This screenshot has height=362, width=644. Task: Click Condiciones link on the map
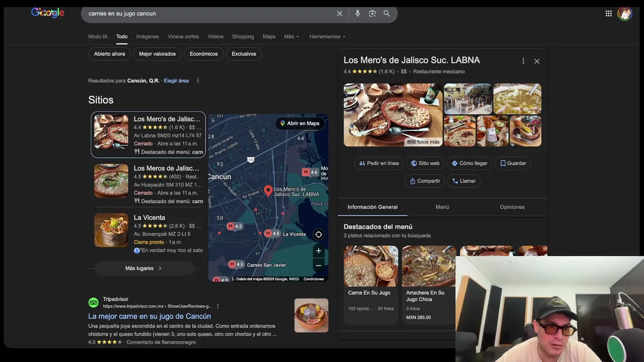(313, 279)
